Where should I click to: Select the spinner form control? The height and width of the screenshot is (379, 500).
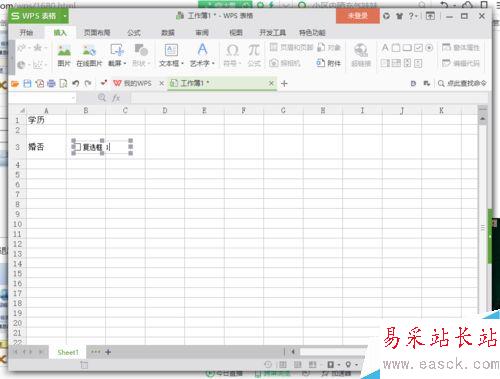pos(418,63)
